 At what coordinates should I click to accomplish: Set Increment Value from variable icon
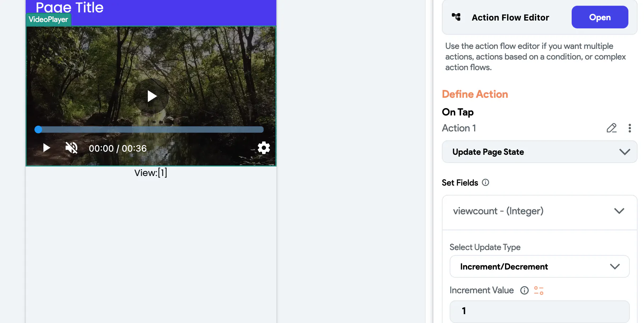pyautogui.click(x=539, y=290)
